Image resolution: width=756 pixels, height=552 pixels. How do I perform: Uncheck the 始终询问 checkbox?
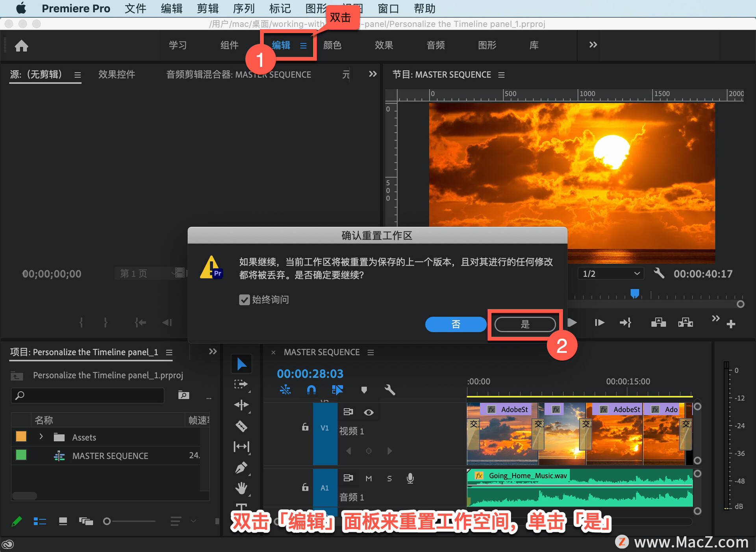245,300
